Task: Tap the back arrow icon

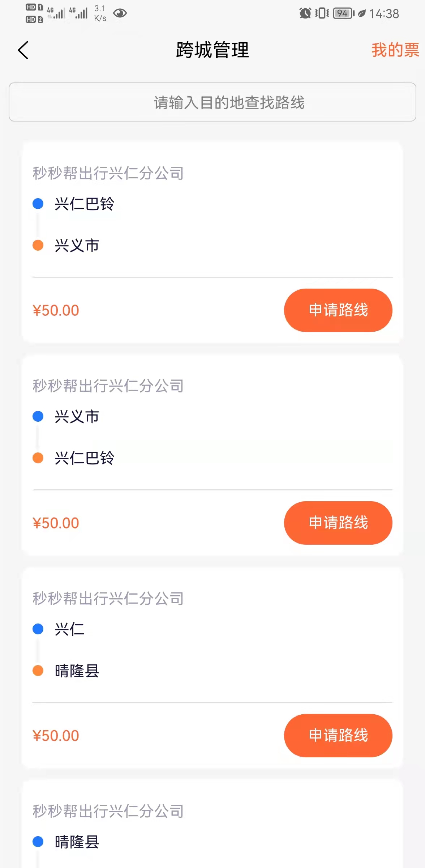Action: coord(23,50)
